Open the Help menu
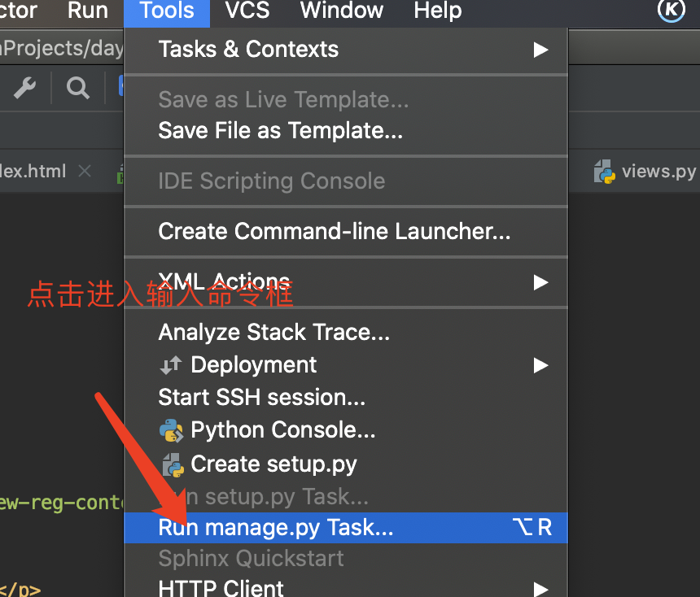This screenshot has width=700, height=597. 438,11
